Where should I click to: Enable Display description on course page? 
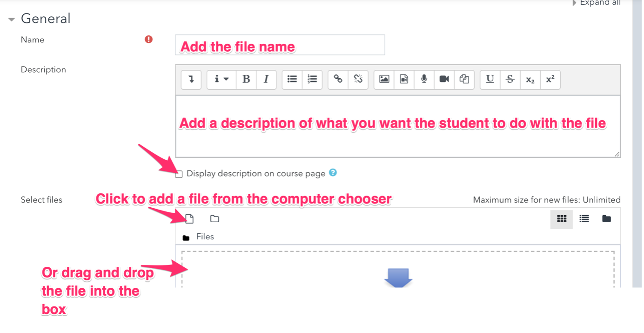179,174
